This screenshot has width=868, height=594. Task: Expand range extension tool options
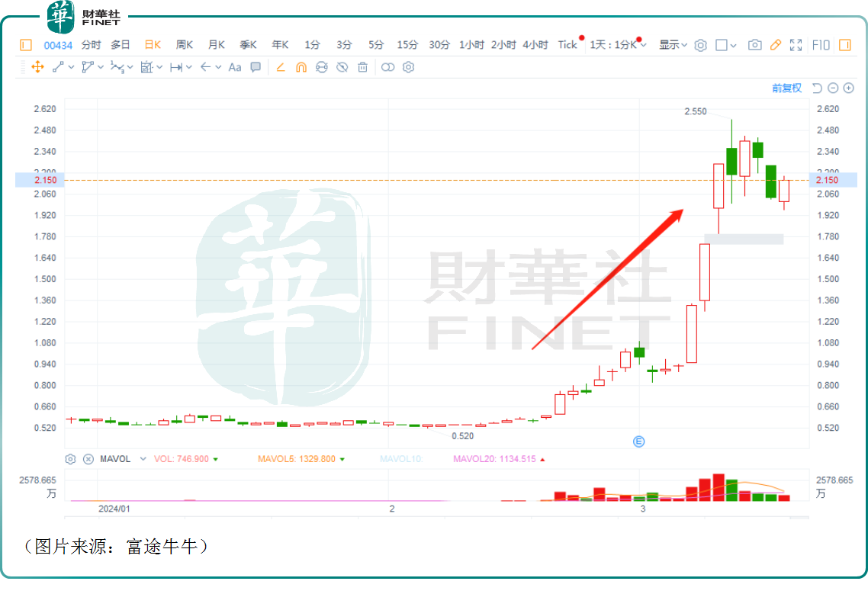click(x=188, y=67)
